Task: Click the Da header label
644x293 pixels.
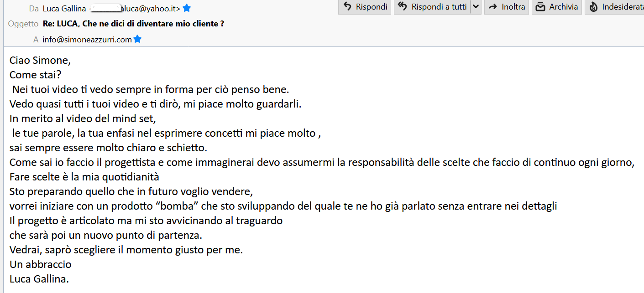Action: [33, 8]
